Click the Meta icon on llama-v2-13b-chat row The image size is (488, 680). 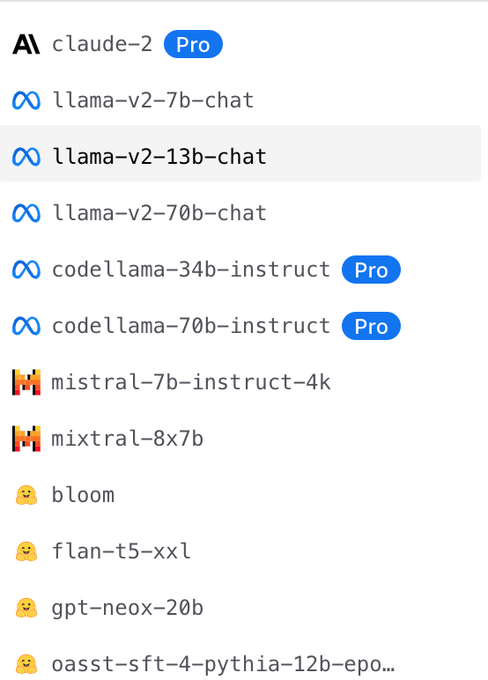[x=26, y=157]
